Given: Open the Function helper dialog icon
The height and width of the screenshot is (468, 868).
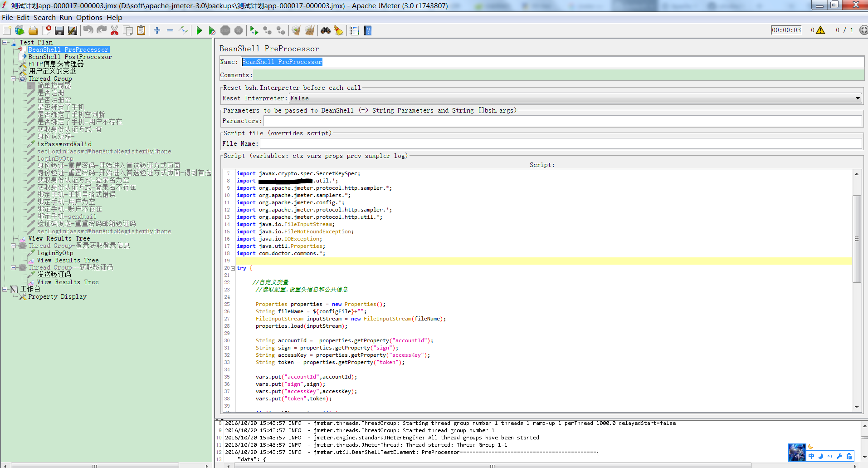Looking at the screenshot, I should click(x=354, y=30).
